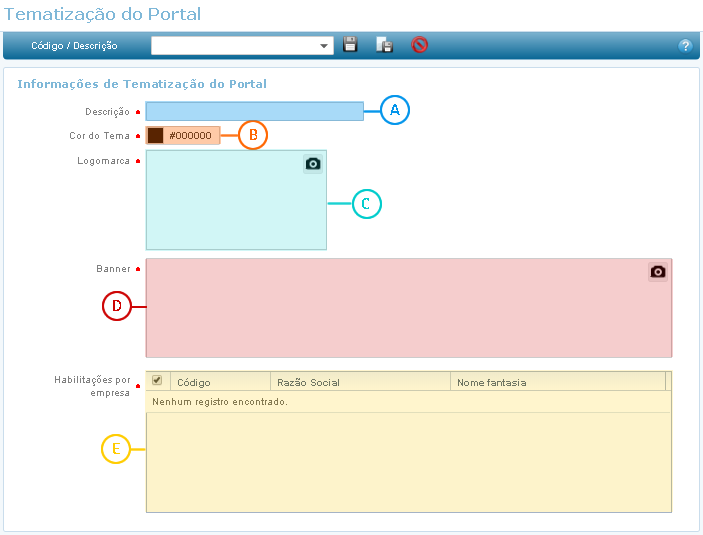The height and width of the screenshot is (535, 703).
Task: Click the Banner image upload area
Action: coord(400,310)
